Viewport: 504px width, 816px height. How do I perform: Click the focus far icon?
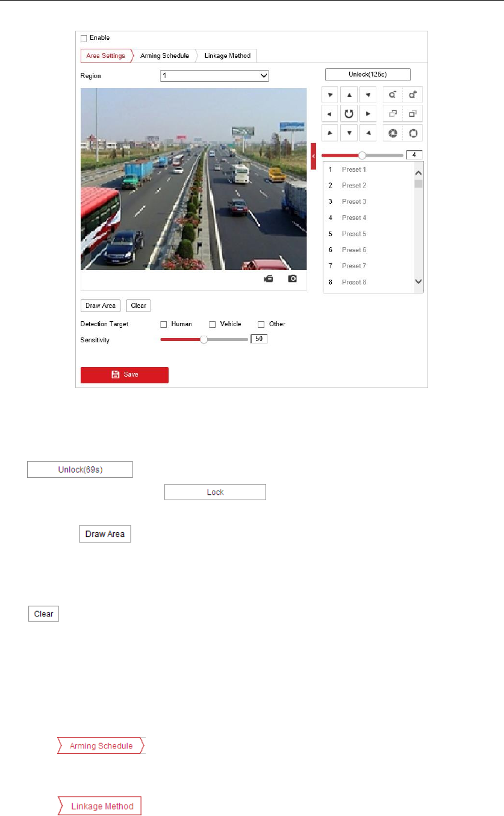pyautogui.click(x=412, y=113)
